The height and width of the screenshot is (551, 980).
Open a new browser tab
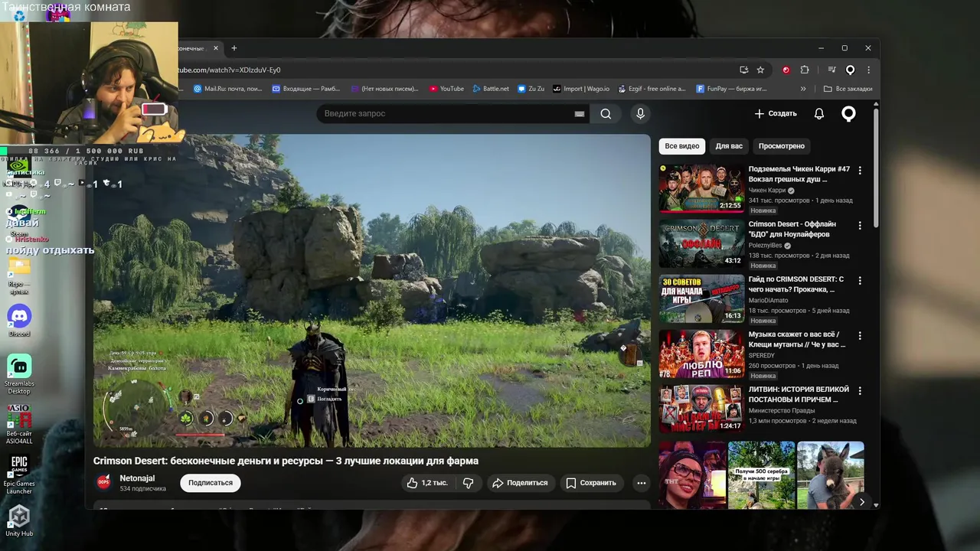coord(234,48)
